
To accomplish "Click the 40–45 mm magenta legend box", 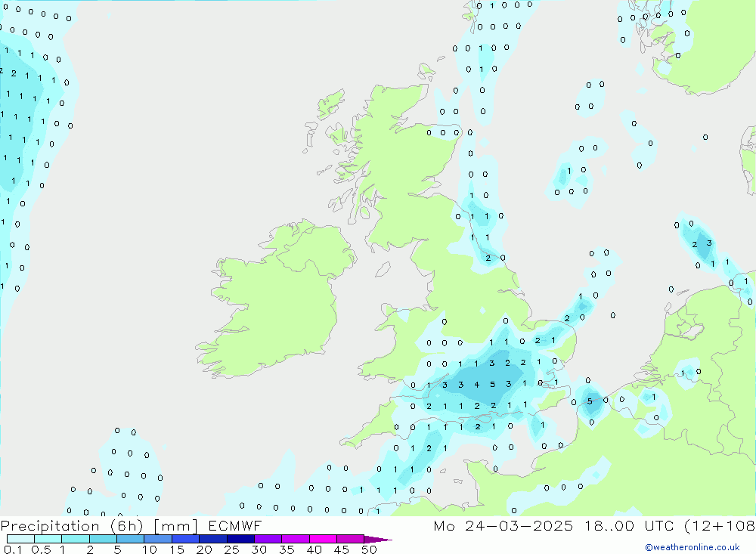I will pyautogui.click(x=323, y=539).
